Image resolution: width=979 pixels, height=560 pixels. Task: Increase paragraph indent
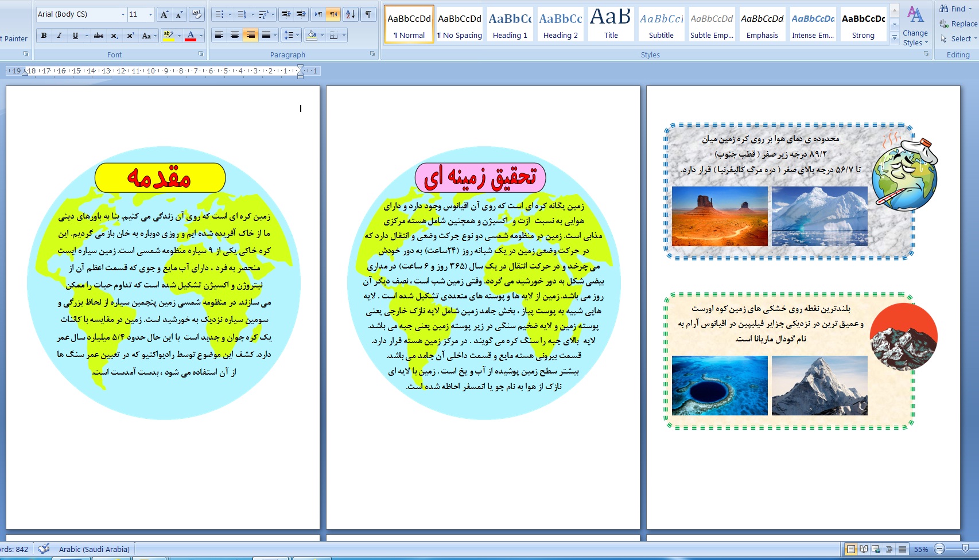click(x=301, y=14)
